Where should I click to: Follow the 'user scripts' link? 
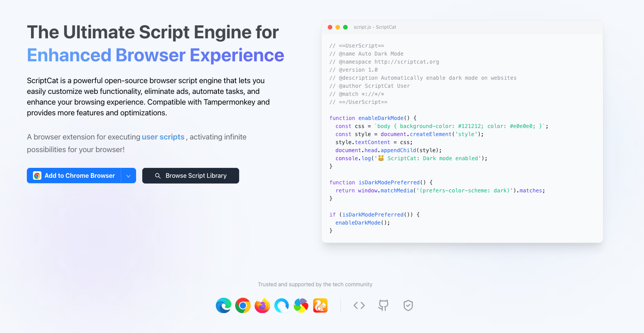(x=163, y=137)
